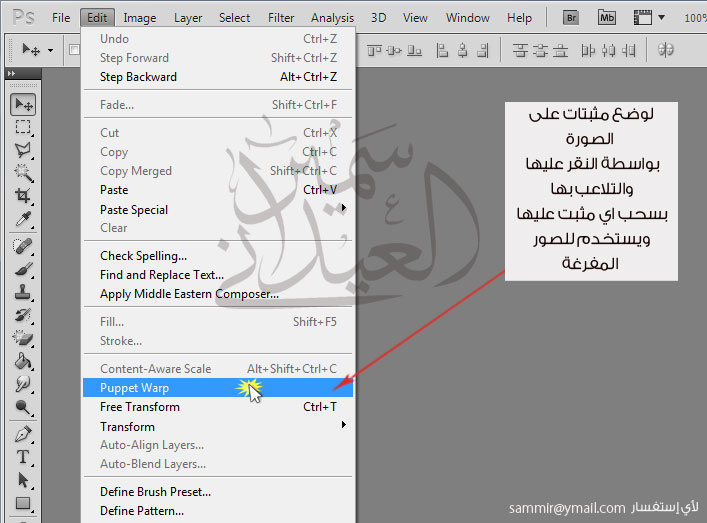
Task: Choose Puppet Warp from Edit menu
Action: coord(218,388)
